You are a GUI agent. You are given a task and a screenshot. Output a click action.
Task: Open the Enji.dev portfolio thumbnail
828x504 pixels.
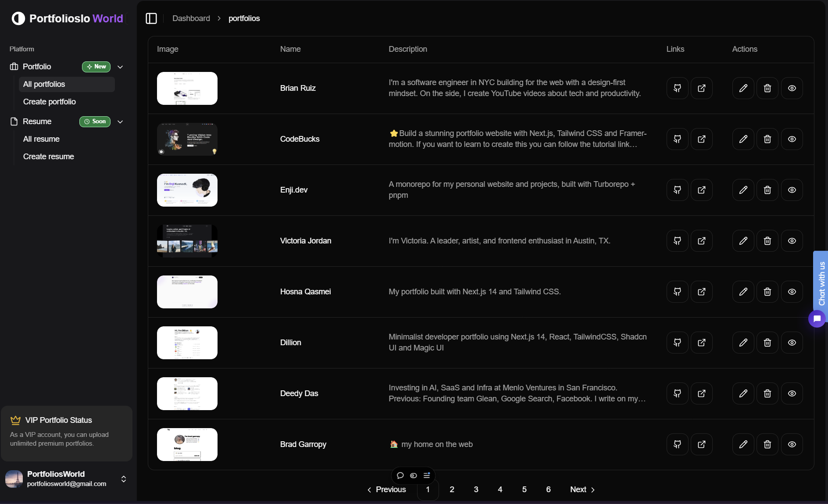coord(187,190)
